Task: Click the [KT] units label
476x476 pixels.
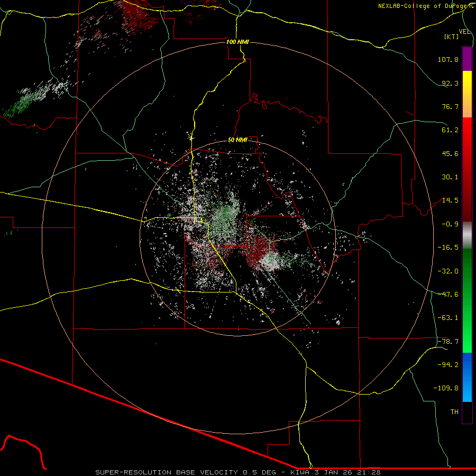Action: click(x=451, y=36)
